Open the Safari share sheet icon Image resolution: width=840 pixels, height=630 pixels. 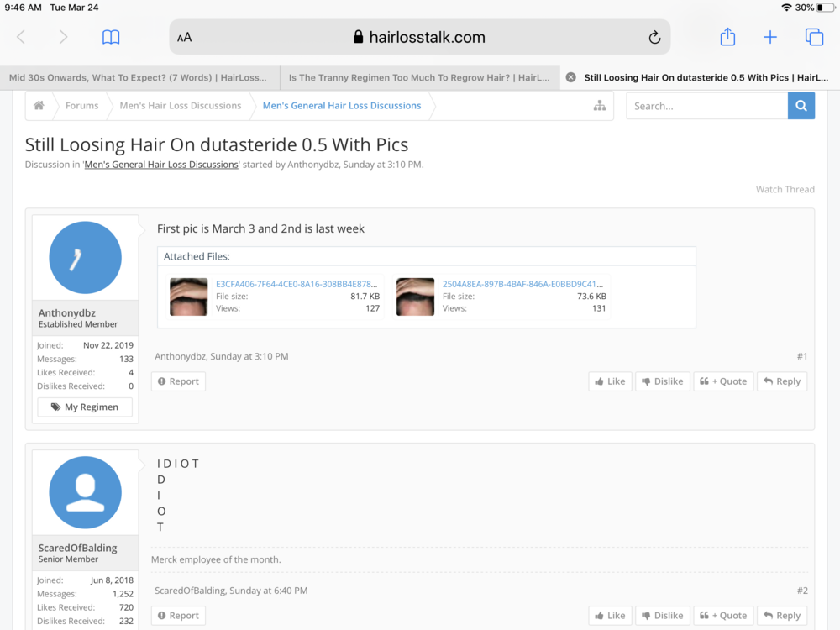727,37
